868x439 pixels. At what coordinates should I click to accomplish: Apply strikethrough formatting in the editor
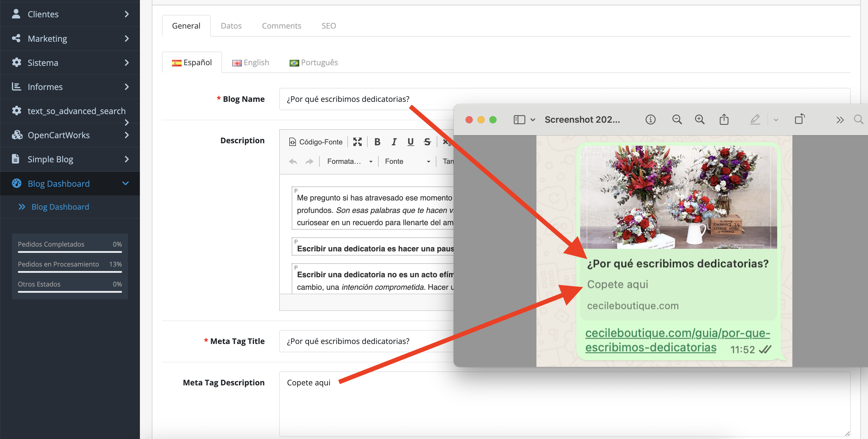(427, 142)
